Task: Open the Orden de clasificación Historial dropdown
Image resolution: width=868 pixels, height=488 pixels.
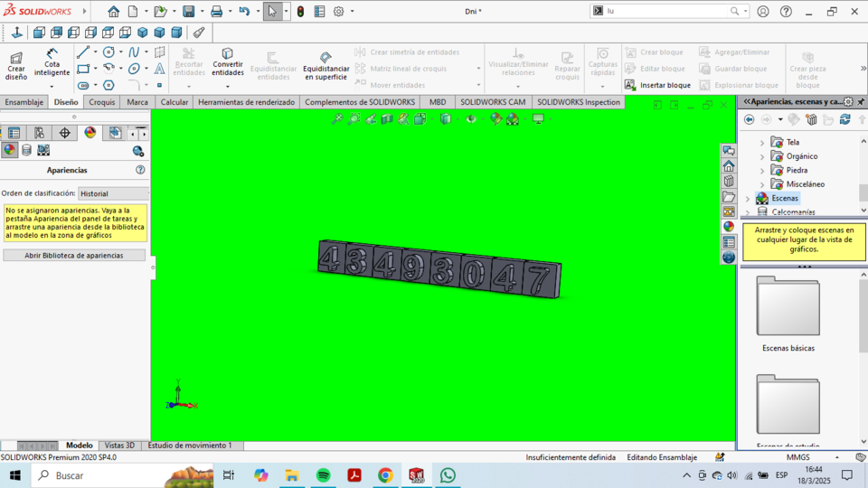Action: (x=114, y=193)
